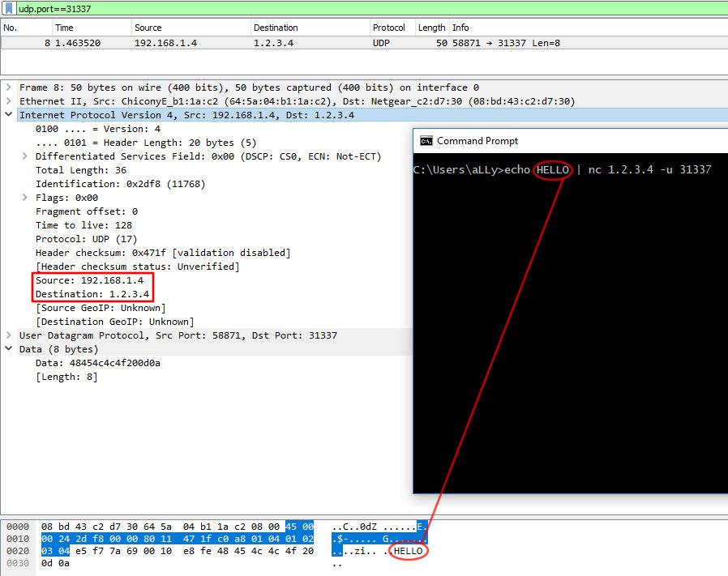Screen dimensions: 728x576
Task: Select the Destination: 1.2.3.4 detail line
Action: pyautogui.click(x=93, y=293)
